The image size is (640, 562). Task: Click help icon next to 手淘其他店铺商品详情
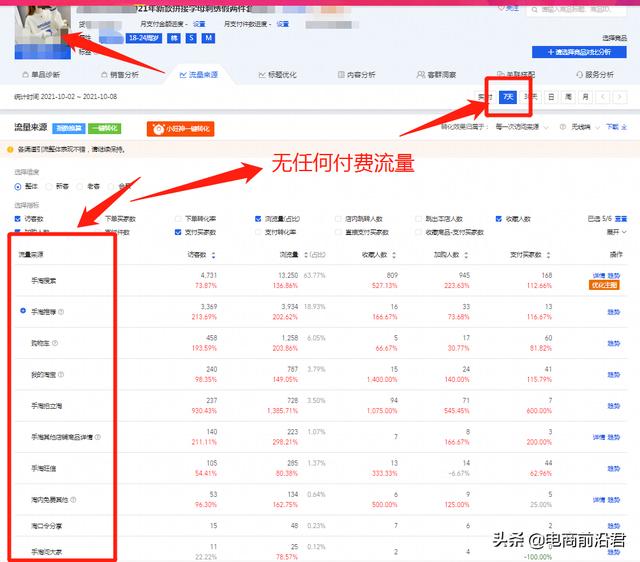tap(98, 437)
